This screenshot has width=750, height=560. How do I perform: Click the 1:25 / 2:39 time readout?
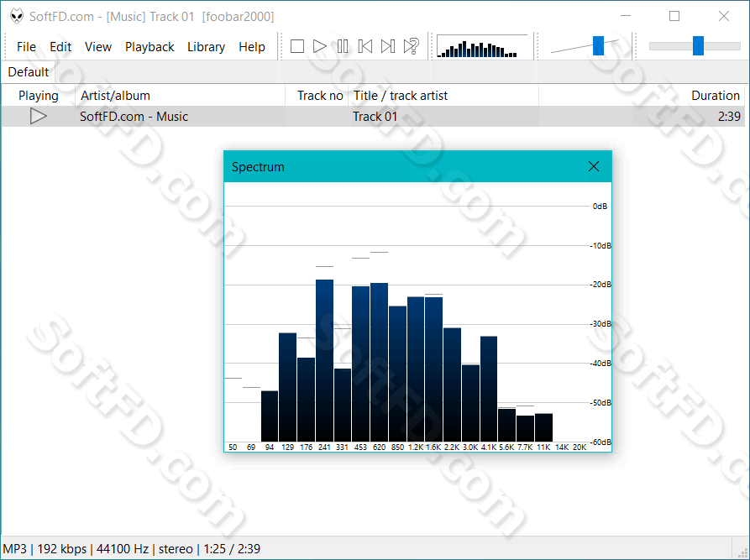pyautogui.click(x=232, y=548)
